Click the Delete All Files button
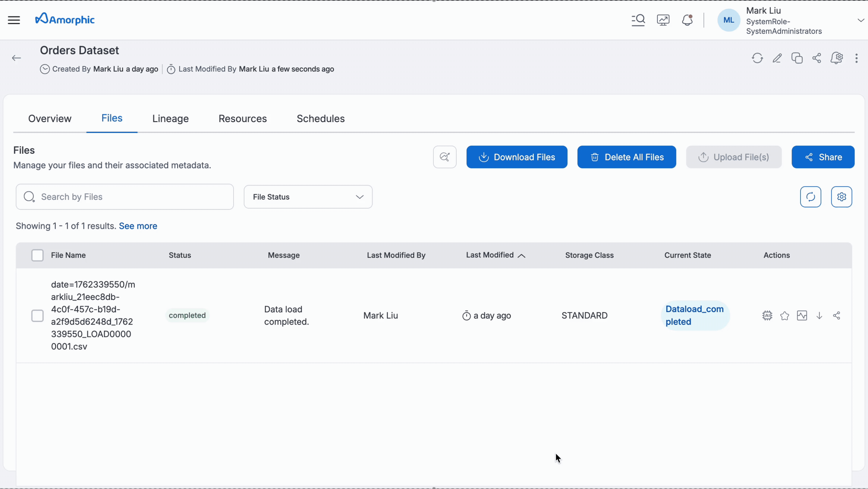The width and height of the screenshot is (868, 489). pyautogui.click(x=626, y=157)
